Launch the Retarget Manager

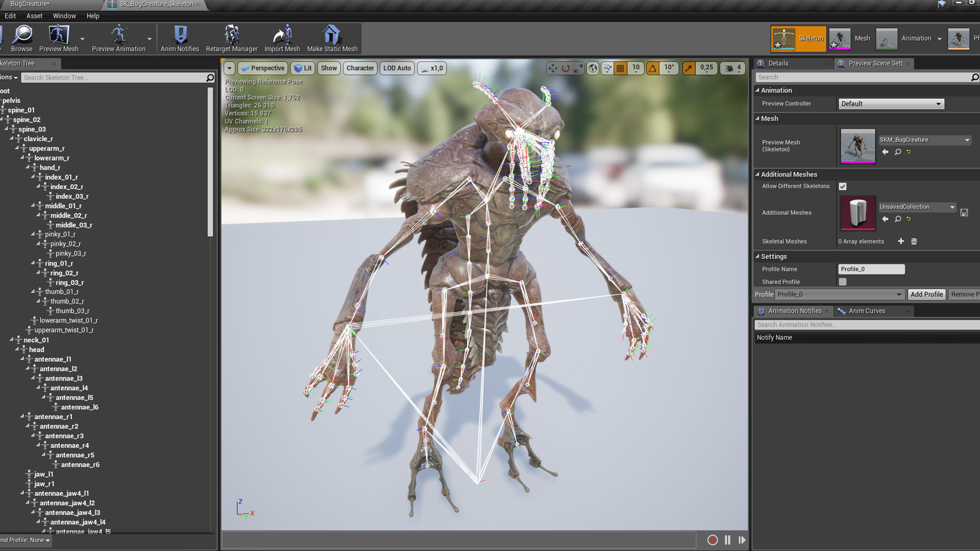232,38
